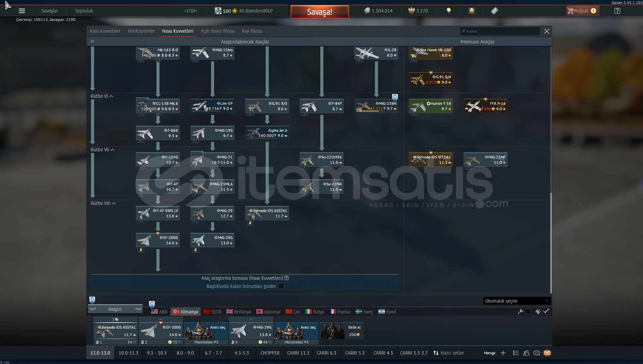
Task: Select premium MiG-23MF aircraft
Action: tap(485, 160)
